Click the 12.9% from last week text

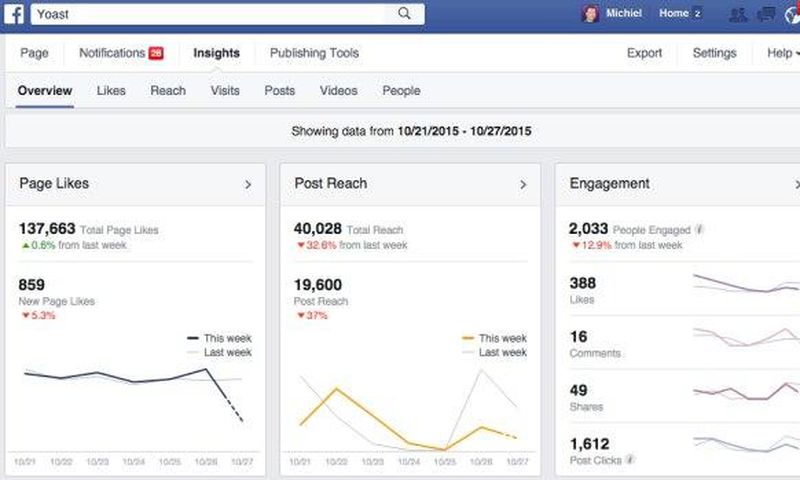click(627, 245)
